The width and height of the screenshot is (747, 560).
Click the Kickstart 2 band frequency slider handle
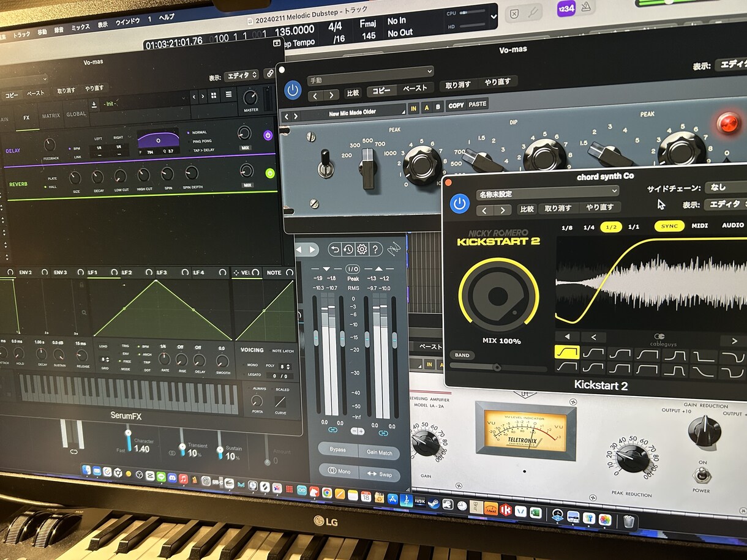pyautogui.click(x=497, y=367)
